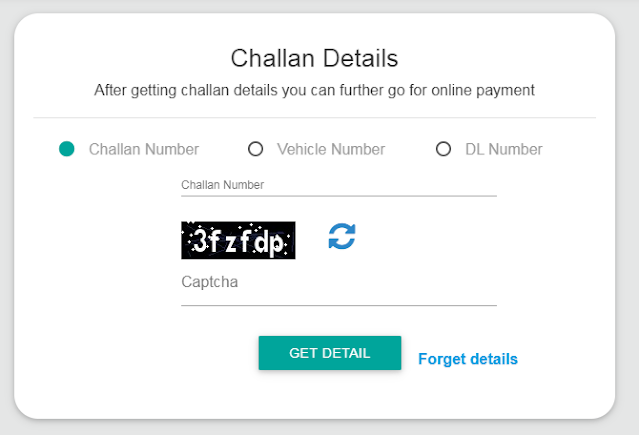Refresh the captcha image
Image resolution: width=639 pixels, height=435 pixels.
(x=342, y=236)
